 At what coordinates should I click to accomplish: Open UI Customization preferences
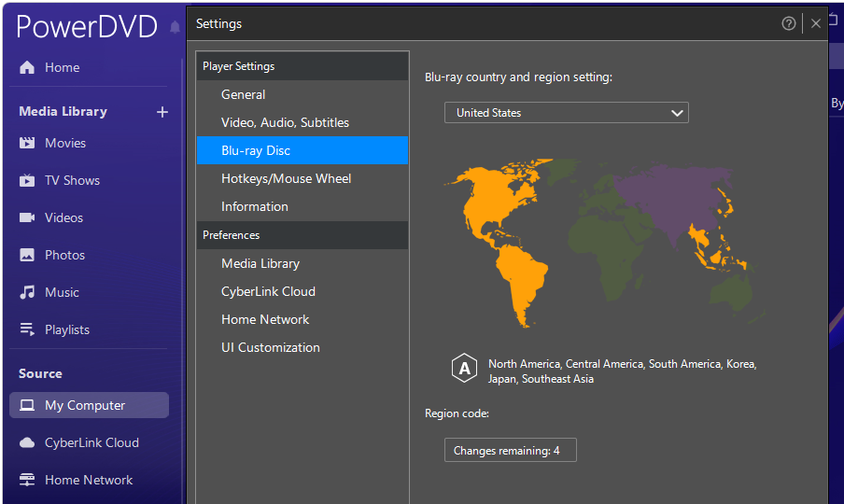click(302, 347)
